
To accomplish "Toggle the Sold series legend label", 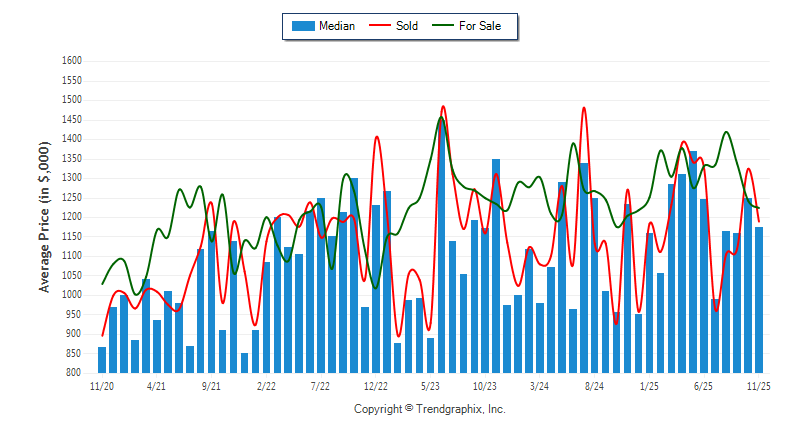I will click(407, 26).
